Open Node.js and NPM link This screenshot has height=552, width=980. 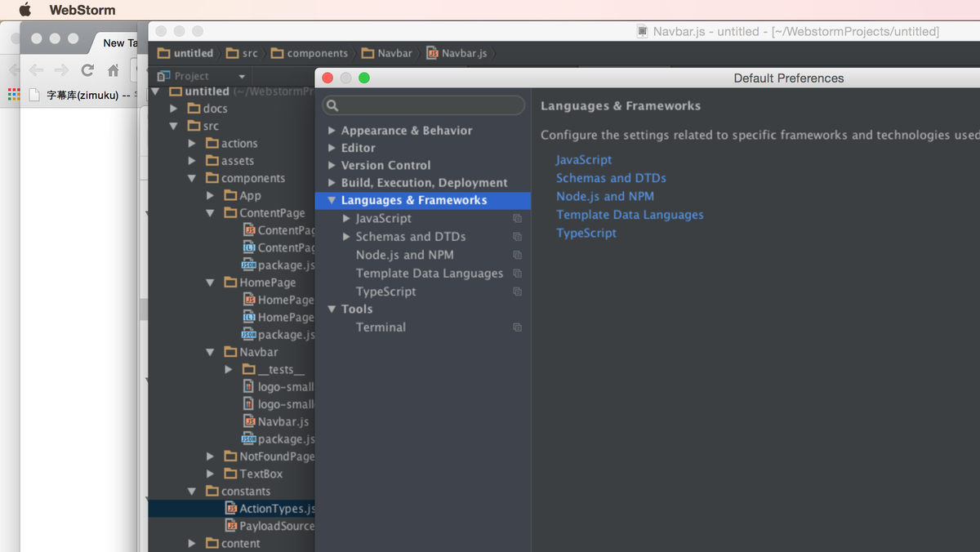pyautogui.click(x=605, y=196)
